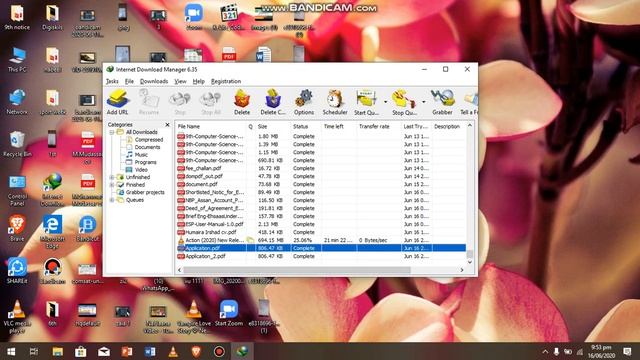The height and width of the screenshot is (360, 640).
Task: Expand the Queues tree node
Action: coord(111,200)
